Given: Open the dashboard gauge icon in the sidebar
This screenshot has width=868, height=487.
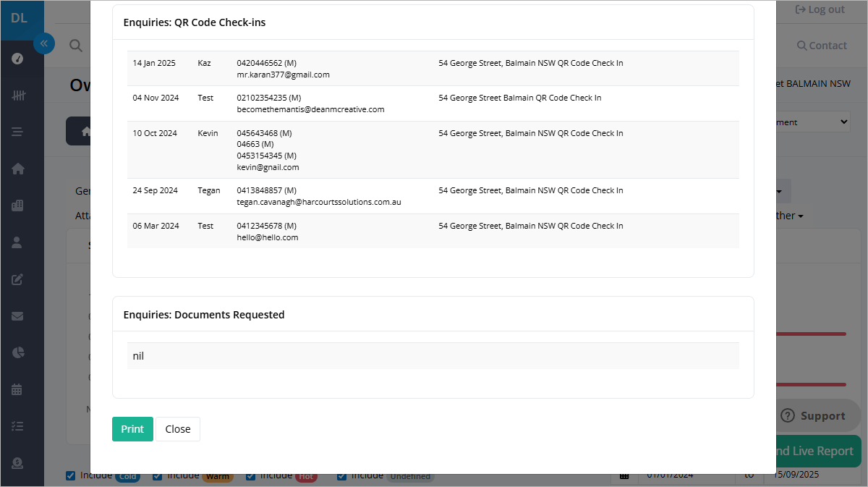Looking at the screenshot, I should [18, 59].
